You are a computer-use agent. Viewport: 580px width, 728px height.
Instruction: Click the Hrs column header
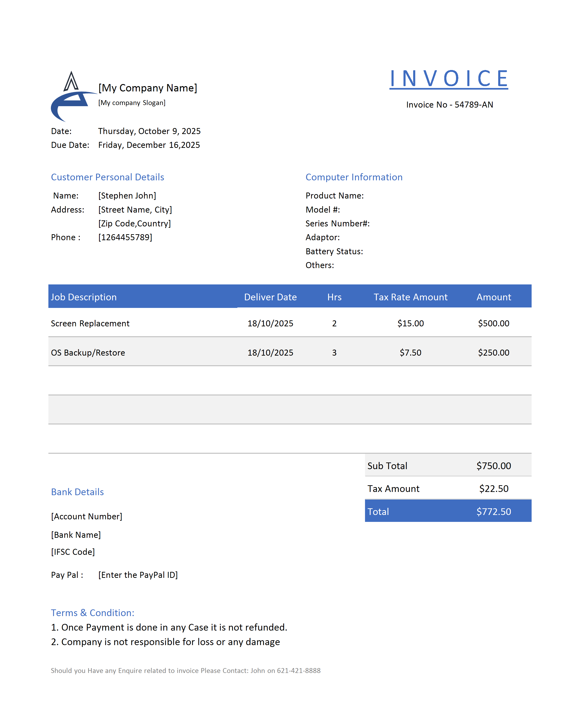click(334, 297)
